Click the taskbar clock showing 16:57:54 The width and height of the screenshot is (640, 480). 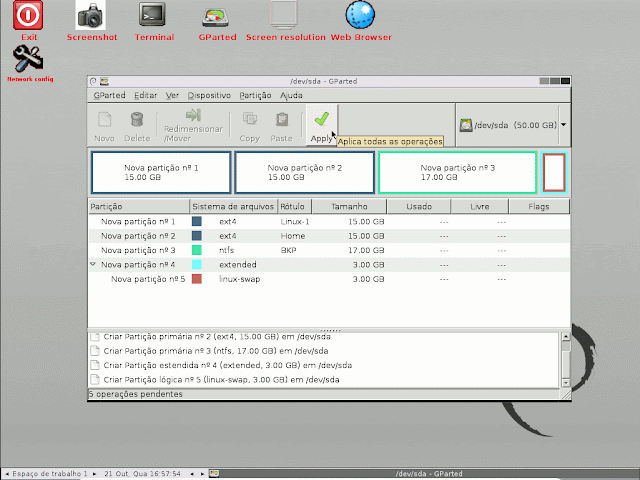point(142,474)
